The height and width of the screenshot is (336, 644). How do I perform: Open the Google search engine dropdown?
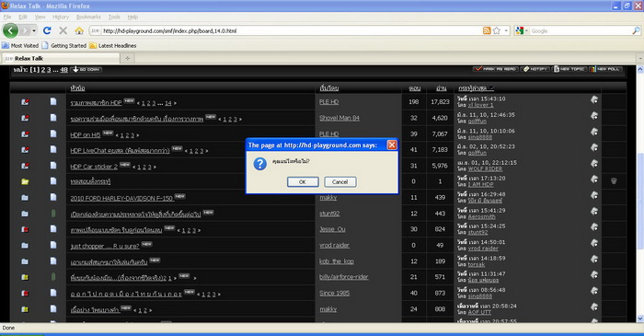pyautogui.click(x=522, y=30)
